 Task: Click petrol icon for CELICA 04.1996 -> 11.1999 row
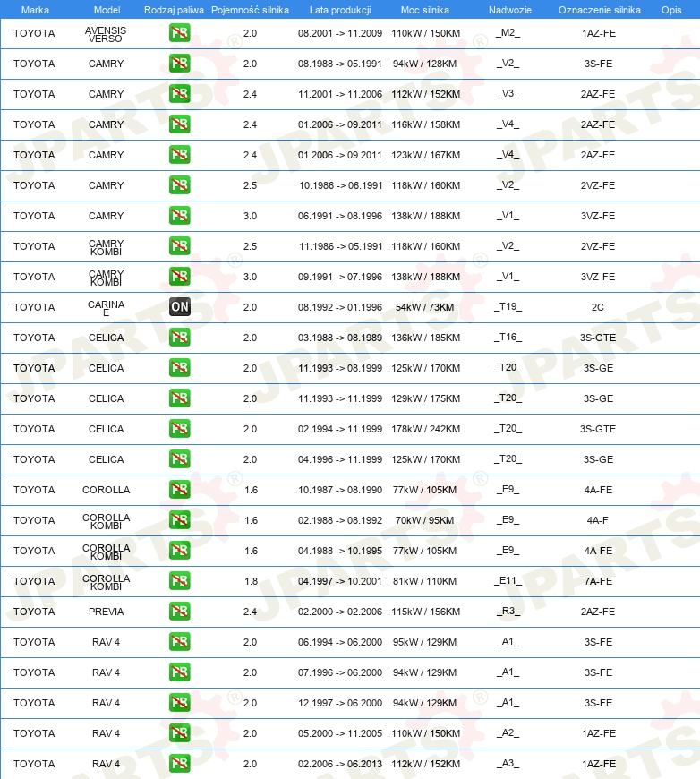click(x=179, y=459)
